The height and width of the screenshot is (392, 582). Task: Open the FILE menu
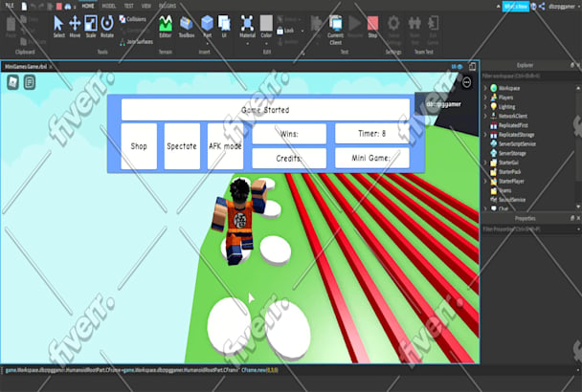tap(10, 6)
